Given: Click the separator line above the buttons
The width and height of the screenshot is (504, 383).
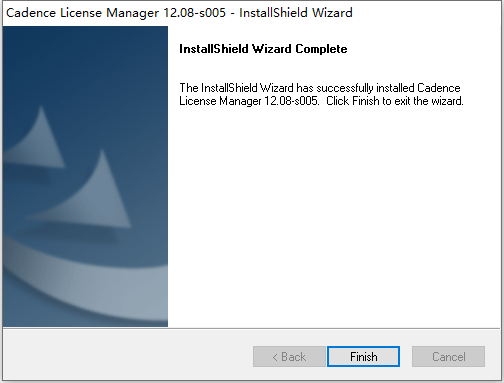Looking at the screenshot, I should coord(252,328).
